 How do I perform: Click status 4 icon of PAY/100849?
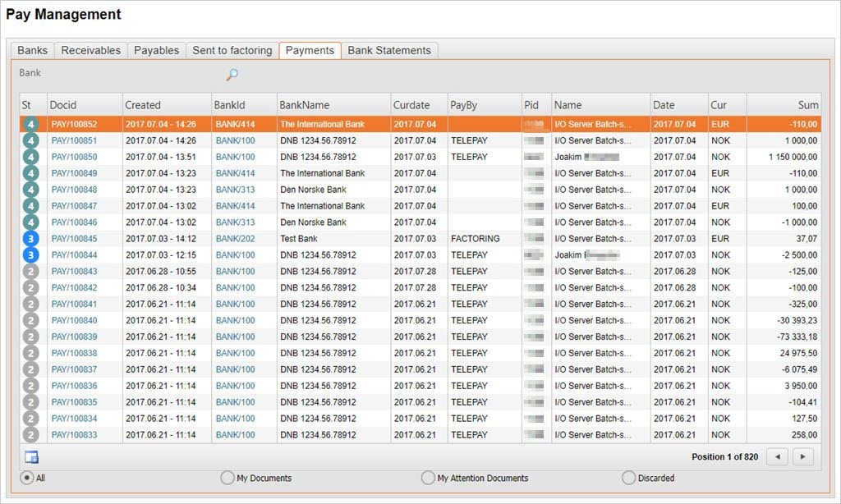pyautogui.click(x=30, y=173)
